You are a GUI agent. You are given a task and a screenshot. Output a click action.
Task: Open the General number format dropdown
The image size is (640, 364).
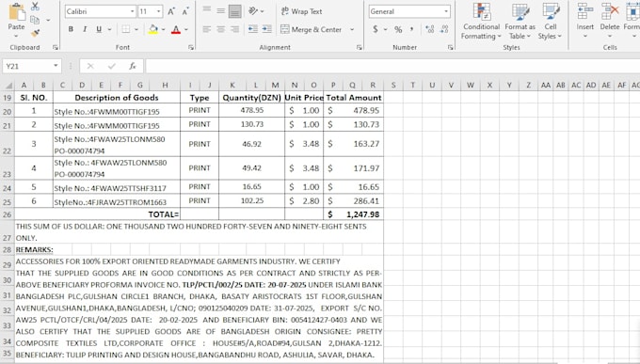point(446,11)
